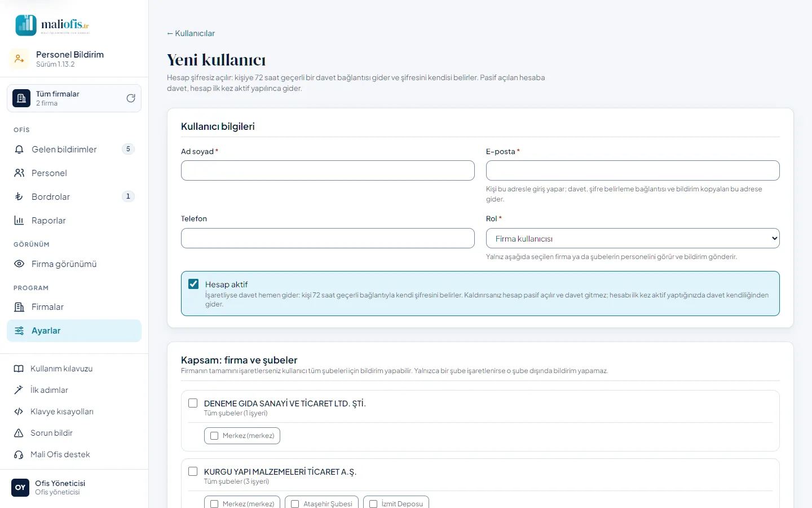Click the maliofis logo icon
Viewport: 812px width, 508px height.
(x=26, y=25)
